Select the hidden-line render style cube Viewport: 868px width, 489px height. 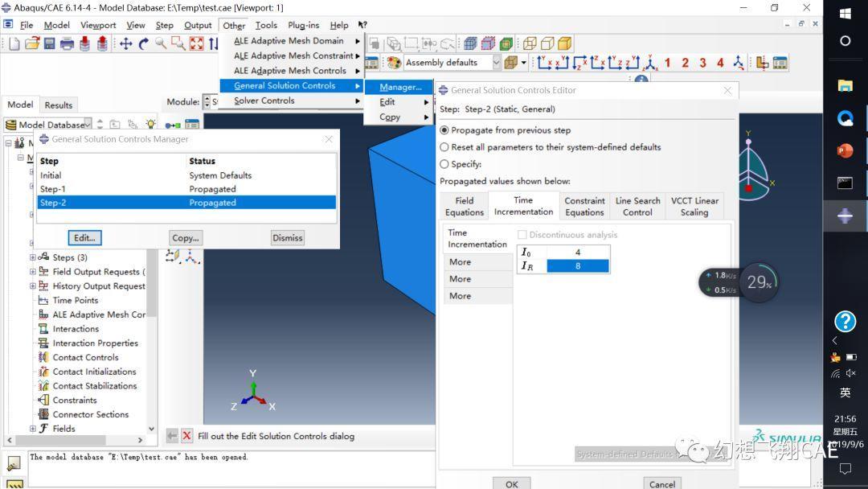pos(547,43)
